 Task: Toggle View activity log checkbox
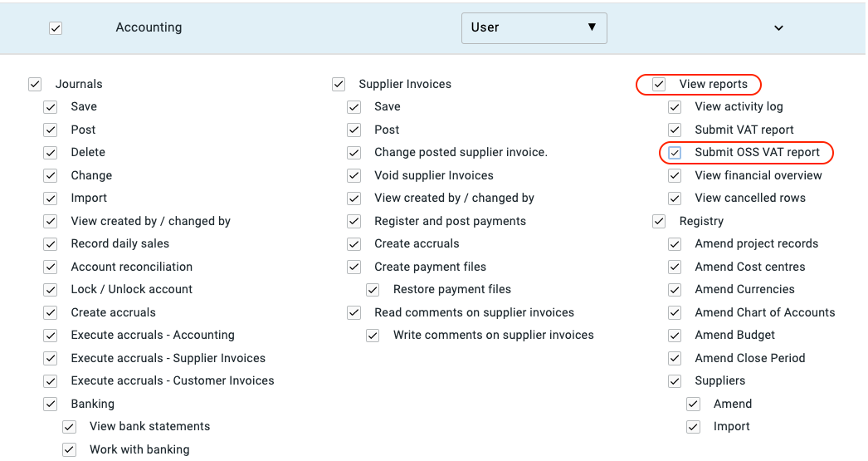pos(675,107)
